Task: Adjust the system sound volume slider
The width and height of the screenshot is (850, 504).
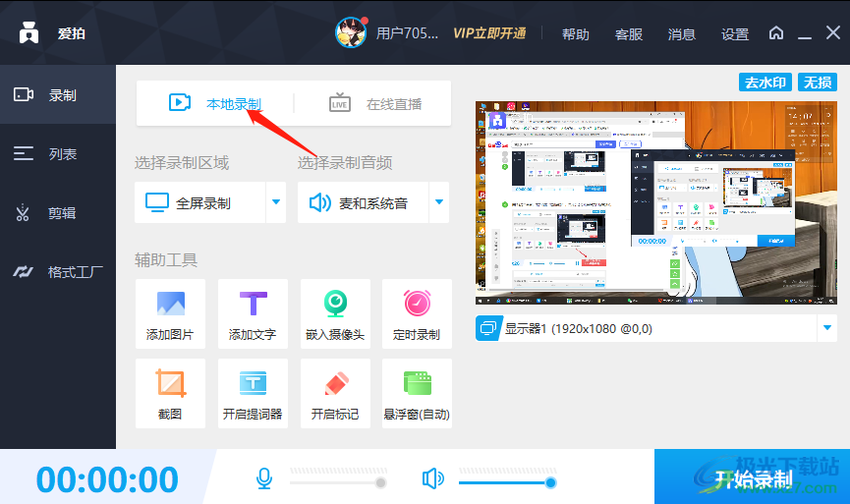Action: pos(507,482)
